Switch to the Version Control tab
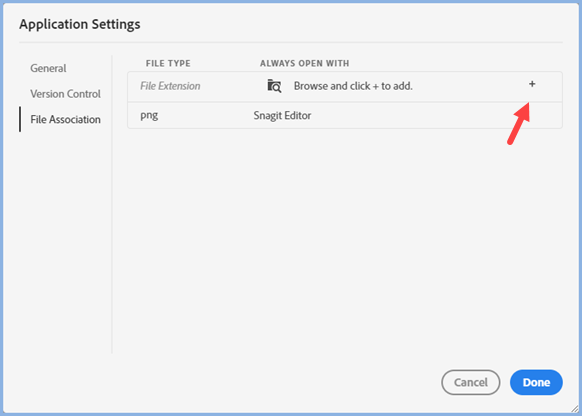Screen dimensions: 582x416 click(x=65, y=94)
